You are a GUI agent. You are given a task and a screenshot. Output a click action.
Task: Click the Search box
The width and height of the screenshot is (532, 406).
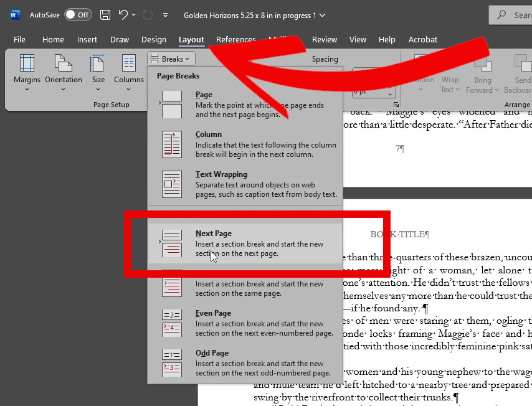[x=510, y=16]
